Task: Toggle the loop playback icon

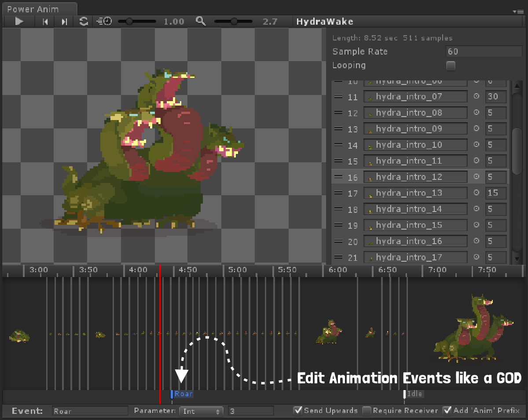Action: pyautogui.click(x=84, y=21)
